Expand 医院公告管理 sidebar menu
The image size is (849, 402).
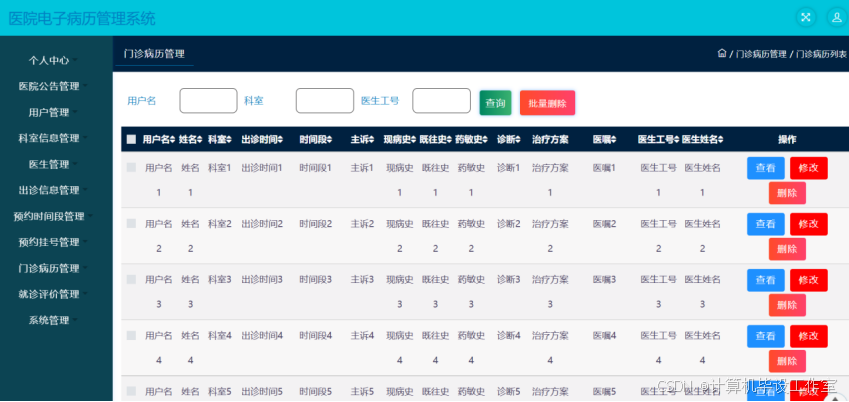(x=52, y=86)
